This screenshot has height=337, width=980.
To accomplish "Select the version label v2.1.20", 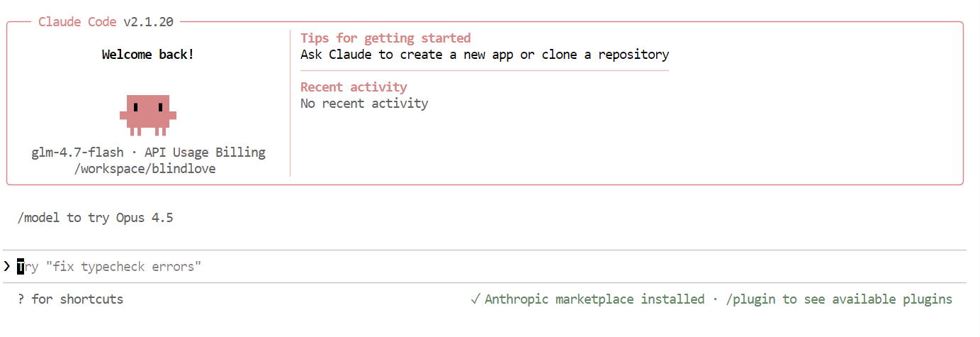I will (148, 22).
